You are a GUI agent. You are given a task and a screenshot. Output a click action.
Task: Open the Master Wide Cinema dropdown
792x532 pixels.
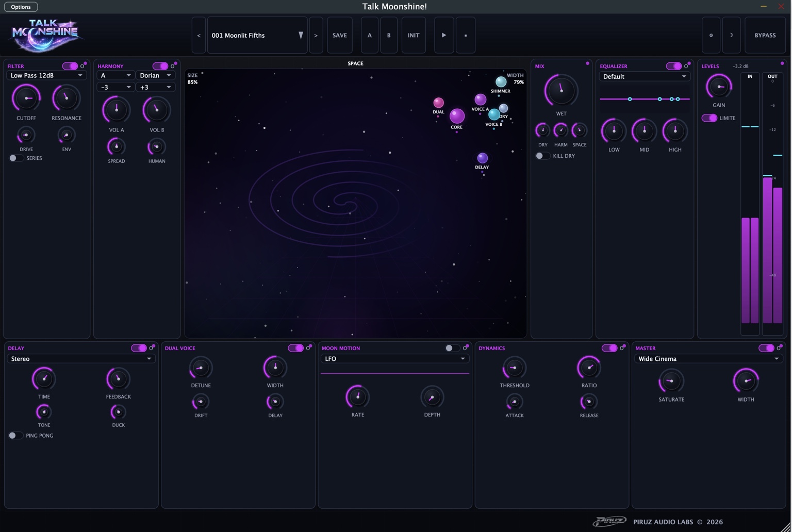(708, 359)
